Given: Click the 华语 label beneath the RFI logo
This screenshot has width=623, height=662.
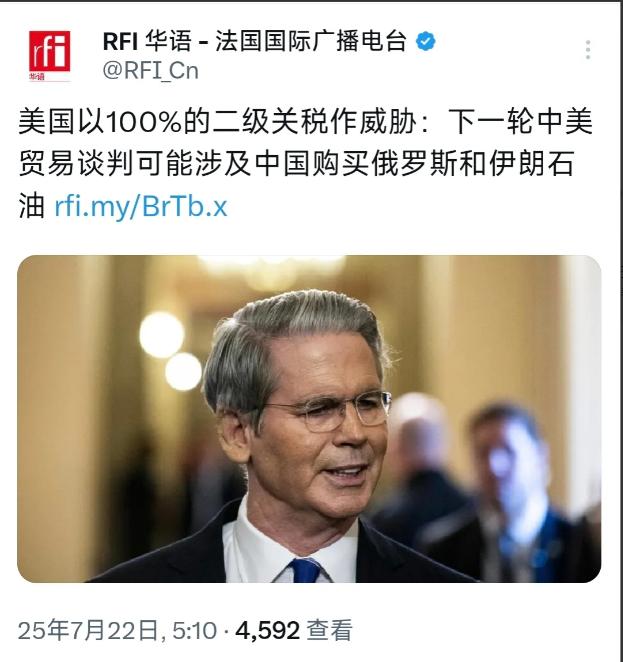Looking at the screenshot, I should (37, 76).
